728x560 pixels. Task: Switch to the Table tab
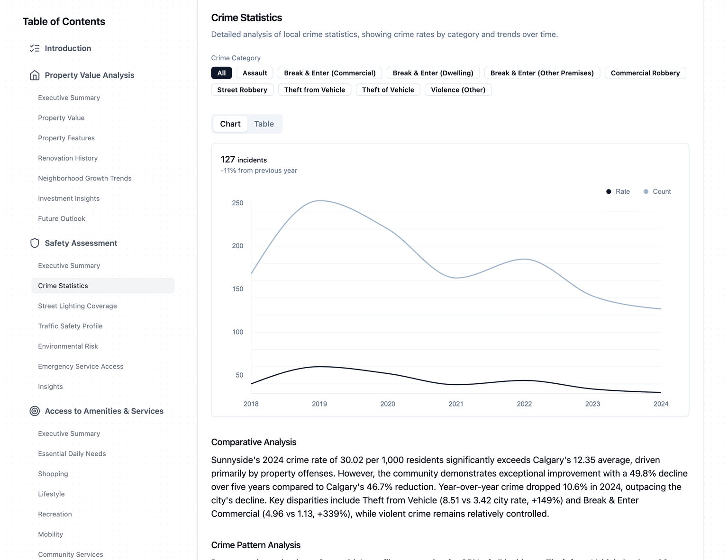[x=264, y=124]
